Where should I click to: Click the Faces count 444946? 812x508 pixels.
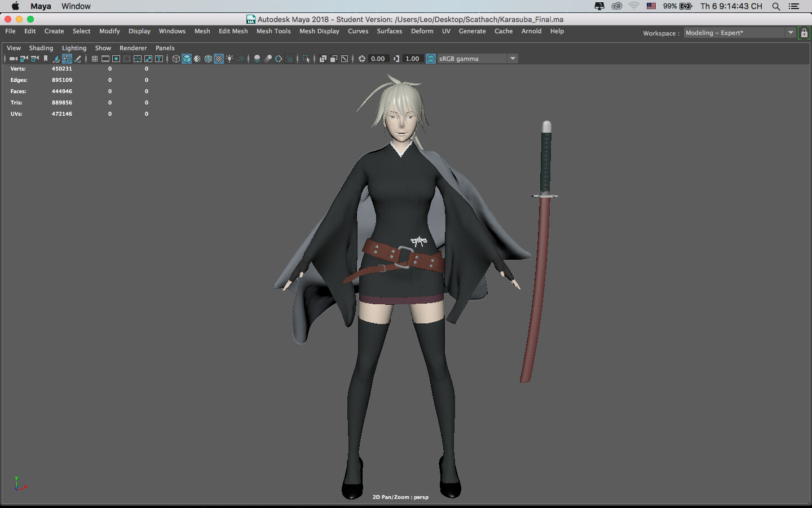62,91
